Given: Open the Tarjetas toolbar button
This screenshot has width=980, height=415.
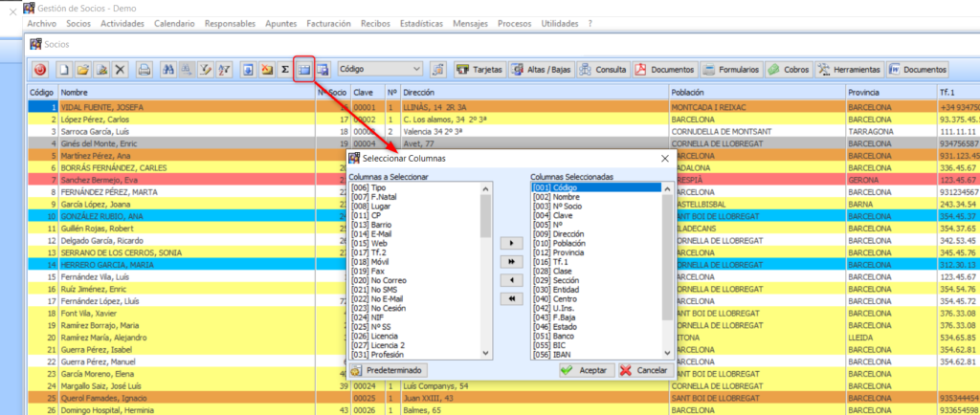Looking at the screenshot, I should [479, 70].
